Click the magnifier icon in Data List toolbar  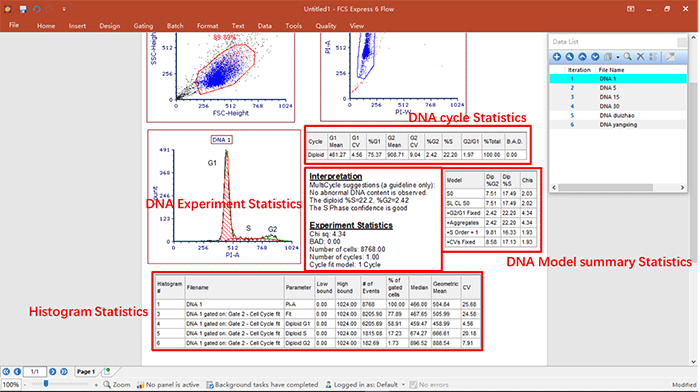pyautogui.click(x=628, y=57)
